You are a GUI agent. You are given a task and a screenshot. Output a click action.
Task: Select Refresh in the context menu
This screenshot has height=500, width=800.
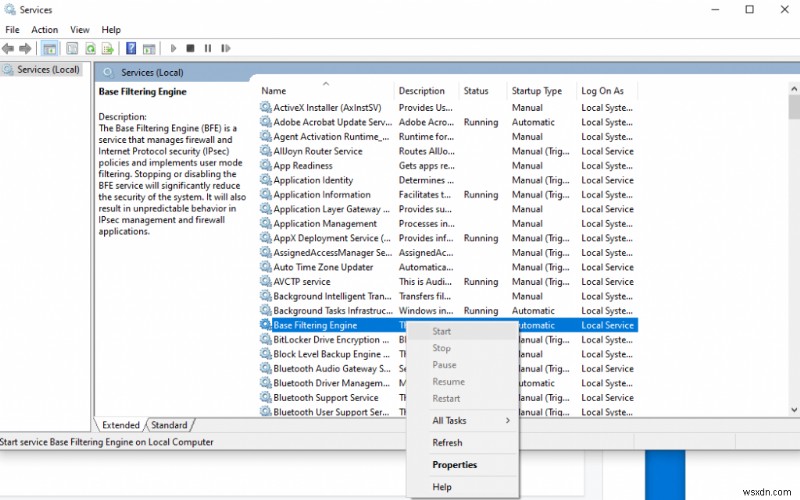coord(447,443)
